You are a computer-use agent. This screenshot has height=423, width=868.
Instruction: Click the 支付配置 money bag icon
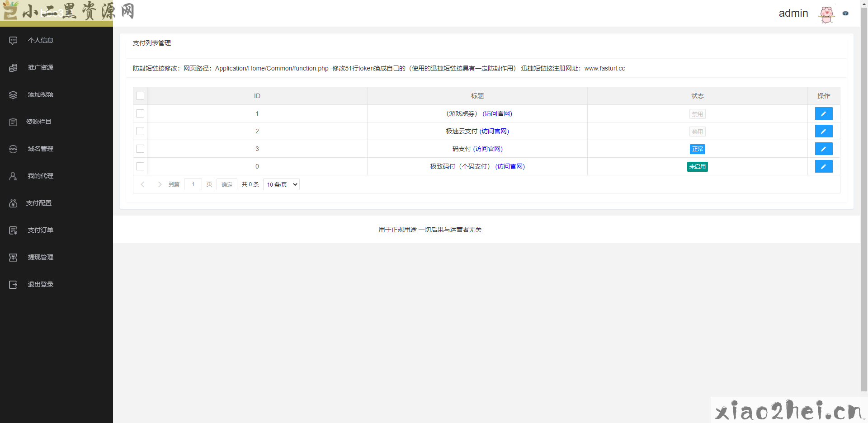point(13,203)
